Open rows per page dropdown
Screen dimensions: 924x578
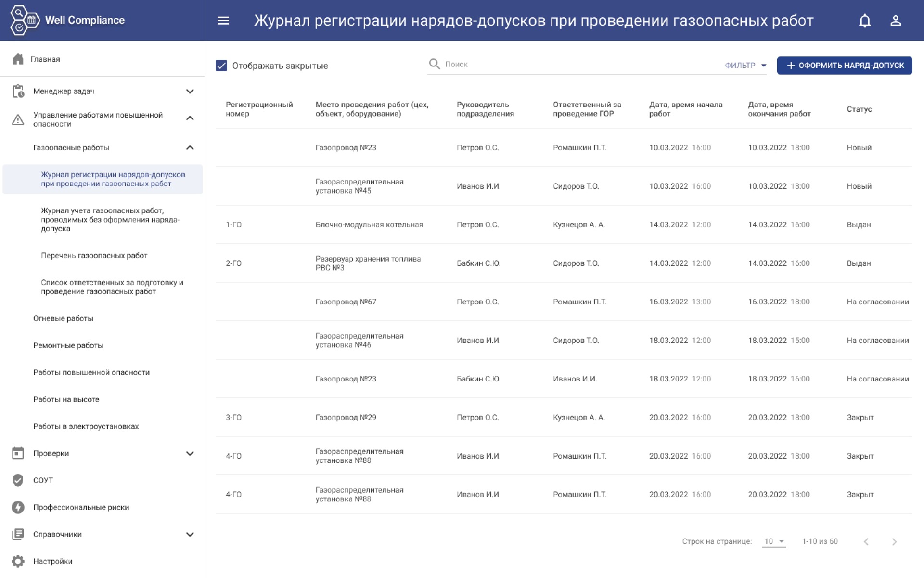click(x=774, y=541)
